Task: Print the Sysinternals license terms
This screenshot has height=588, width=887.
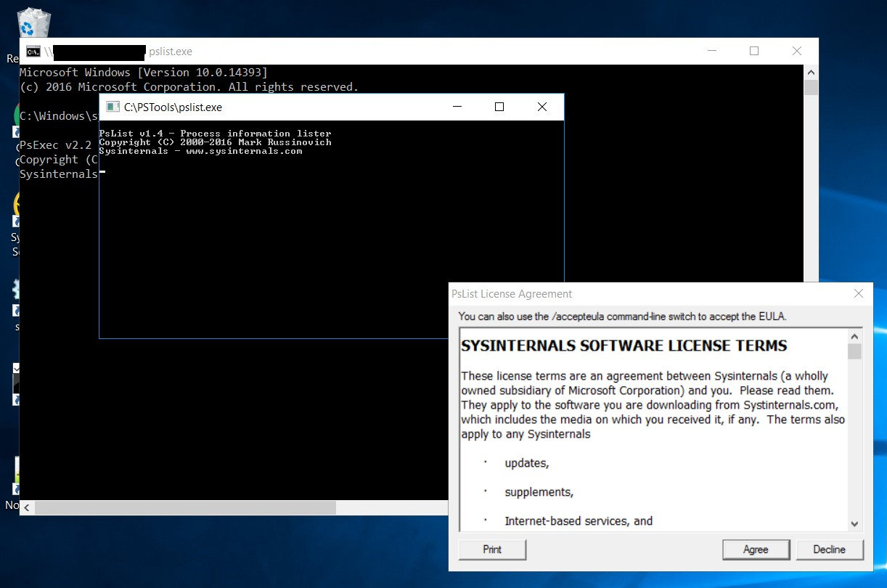Action: (x=492, y=550)
